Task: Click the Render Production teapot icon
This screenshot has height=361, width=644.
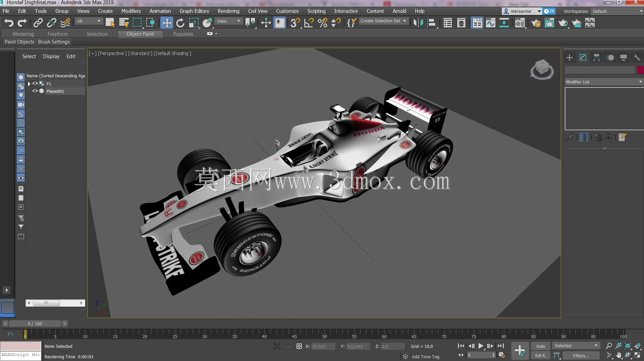Action: click(563, 23)
